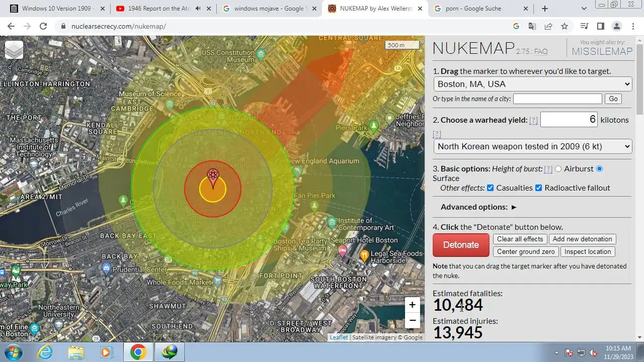
Task: Open File Explorer from taskbar
Action: point(76,352)
